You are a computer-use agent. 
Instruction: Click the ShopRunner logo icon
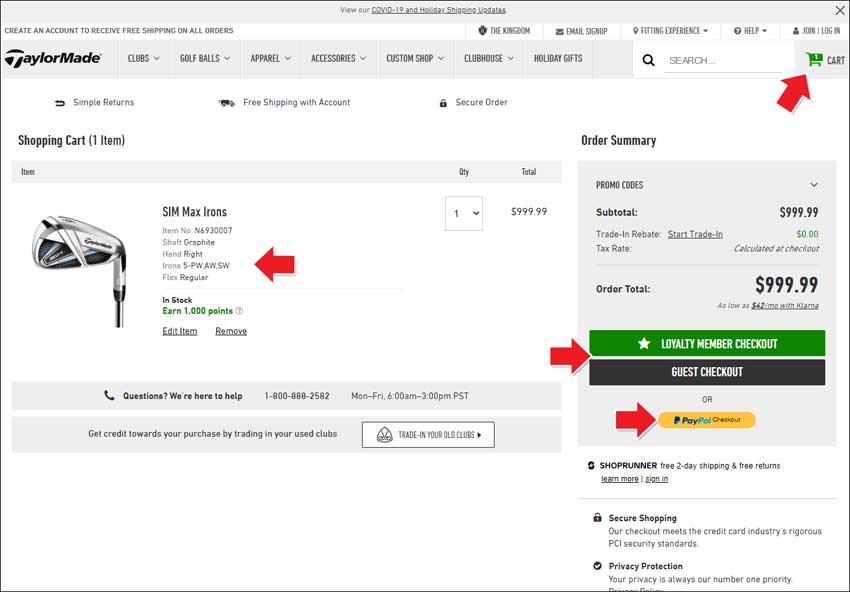591,465
